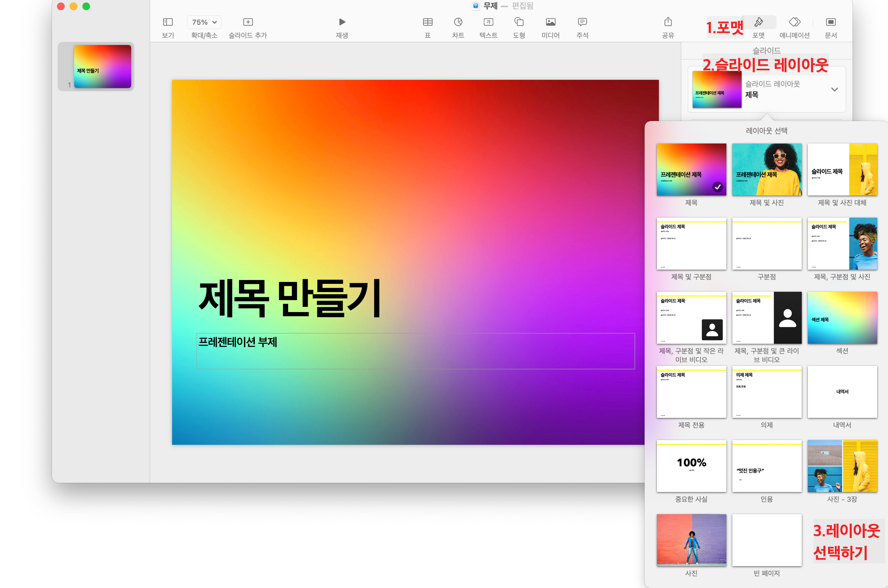Add a Comment (주석) icon

(582, 22)
